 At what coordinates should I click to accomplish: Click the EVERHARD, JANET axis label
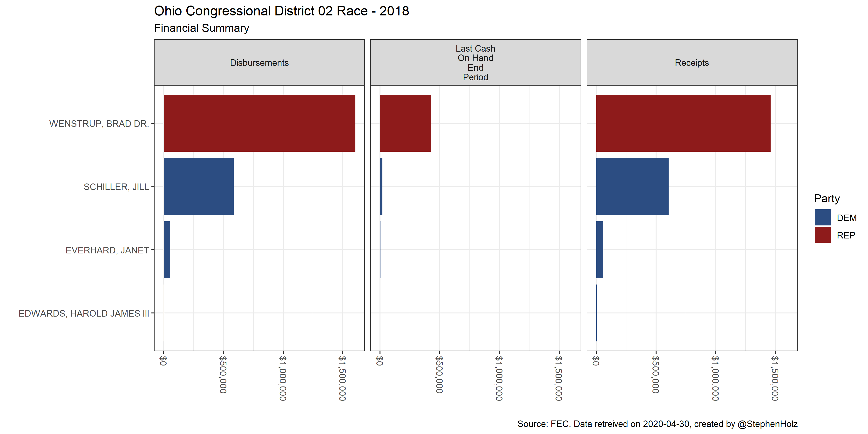coord(107,250)
